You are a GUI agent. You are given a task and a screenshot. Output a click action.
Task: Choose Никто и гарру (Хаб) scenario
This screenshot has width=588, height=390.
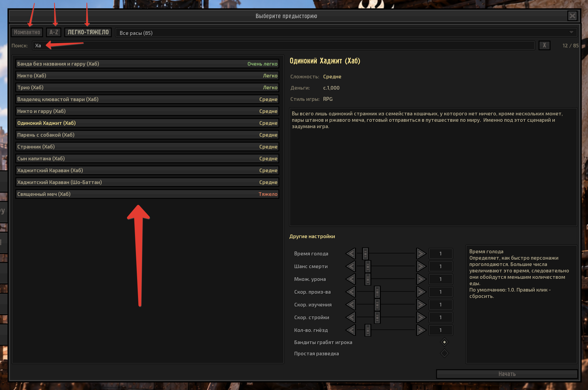pos(147,111)
